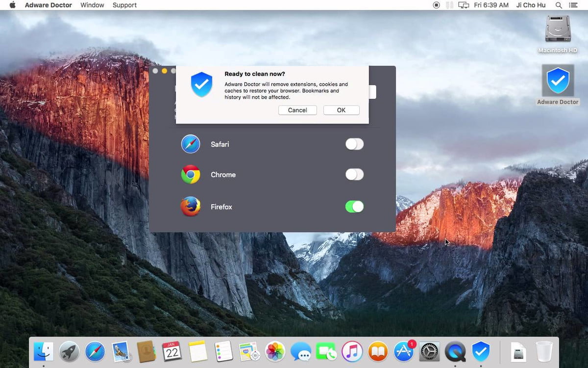
Task: Click OK to confirm cleaning
Action: [341, 110]
